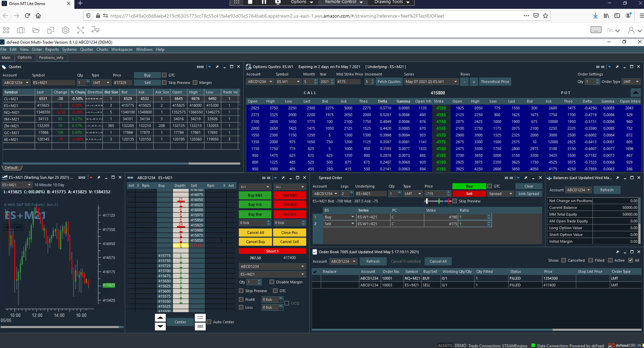This screenshot has width=644, height=348.
Task: Open the Reports menu
Action: point(52,49)
